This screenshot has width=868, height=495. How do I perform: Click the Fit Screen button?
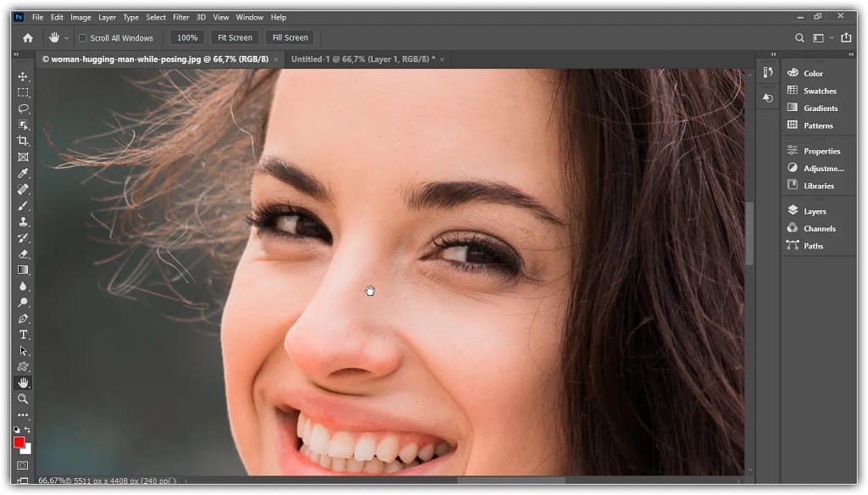click(x=235, y=37)
